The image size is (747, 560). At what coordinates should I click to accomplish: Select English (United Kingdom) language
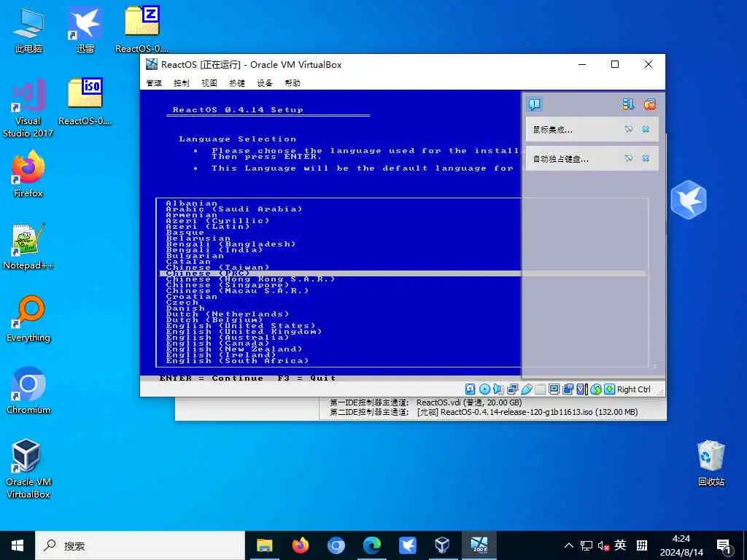click(244, 332)
